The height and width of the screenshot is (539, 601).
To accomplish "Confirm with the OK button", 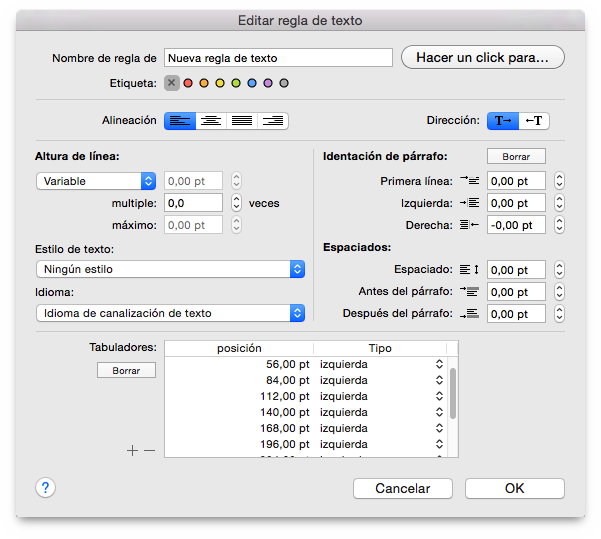I will [515, 488].
